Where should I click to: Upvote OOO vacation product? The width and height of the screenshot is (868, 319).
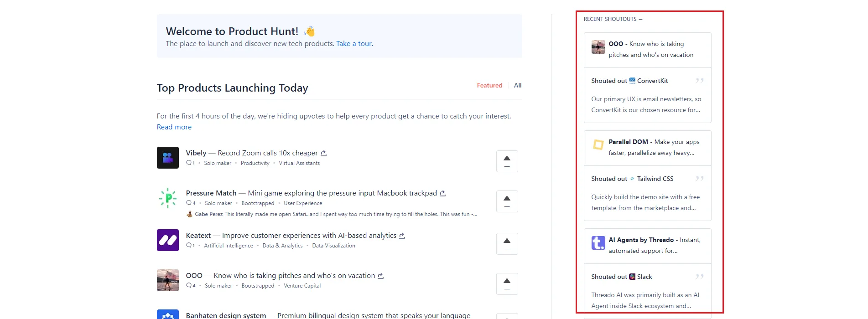507,284
